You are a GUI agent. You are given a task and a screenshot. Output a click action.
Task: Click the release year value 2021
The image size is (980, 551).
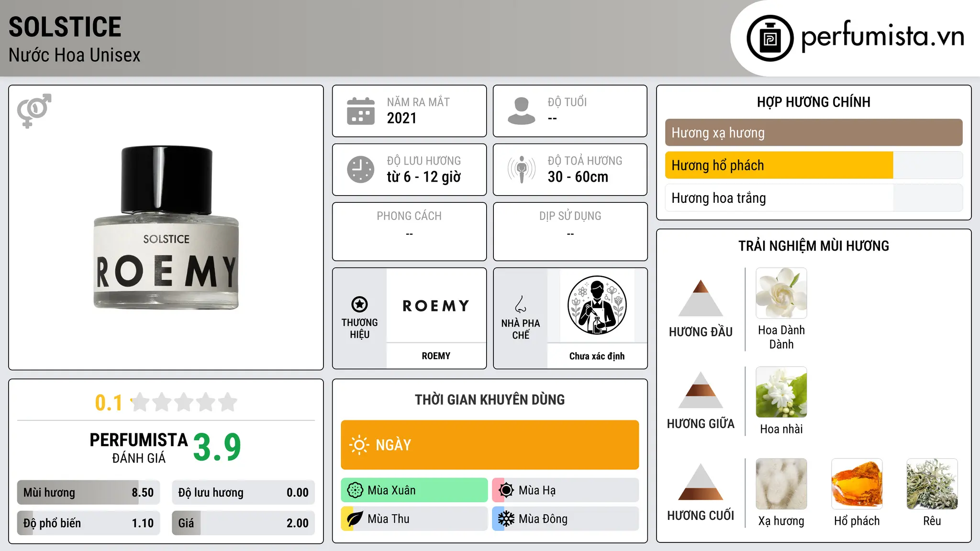tap(402, 118)
